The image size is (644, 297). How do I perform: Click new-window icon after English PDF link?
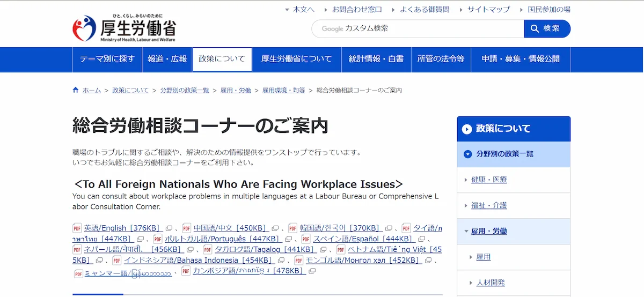pos(169,228)
